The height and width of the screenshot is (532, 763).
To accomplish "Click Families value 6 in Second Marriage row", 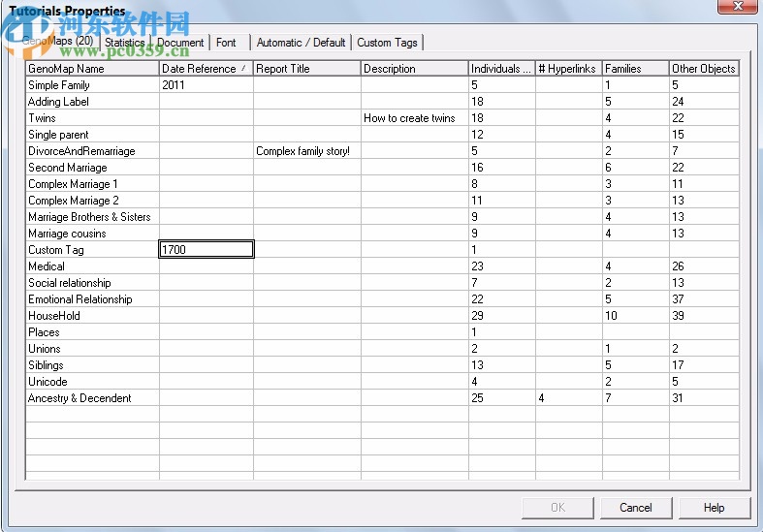I will coord(635,168).
